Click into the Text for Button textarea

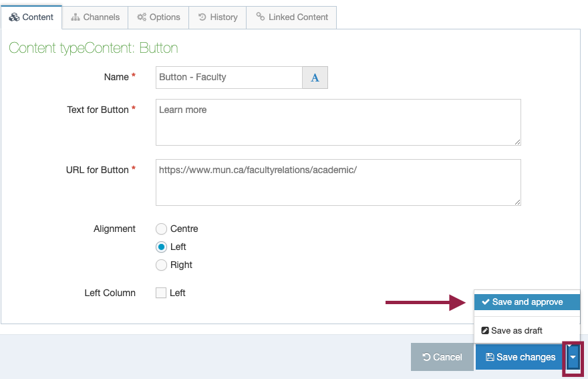(338, 122)
